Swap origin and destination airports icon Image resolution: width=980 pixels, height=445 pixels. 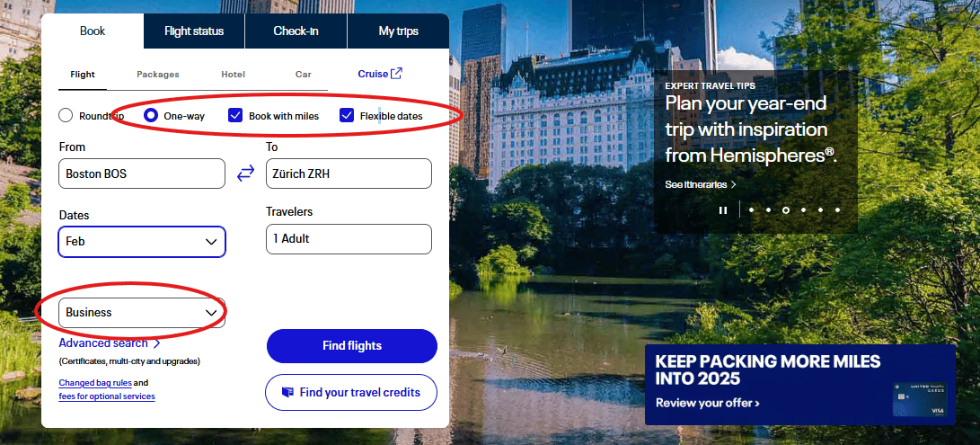[x=245, y=174]
